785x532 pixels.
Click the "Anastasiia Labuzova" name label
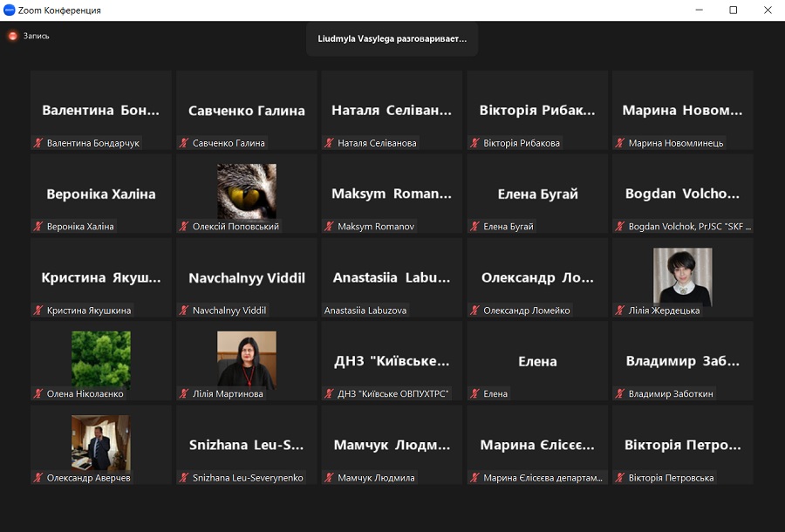tap(365, 310)
